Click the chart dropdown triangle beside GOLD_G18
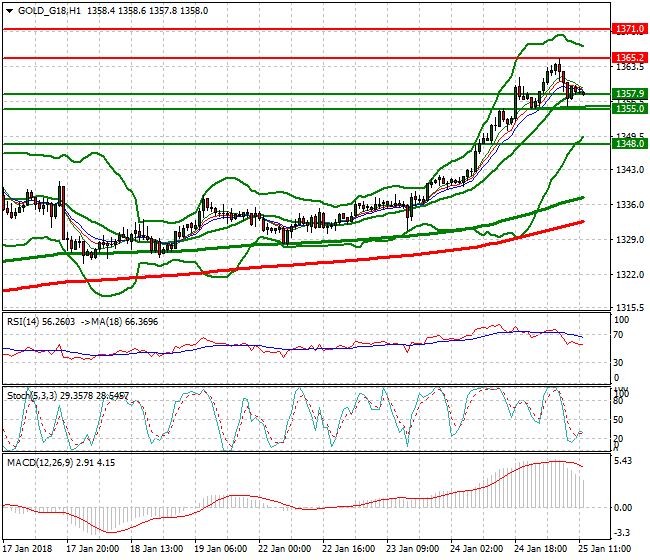The image size is (650, 560). (10, 11)
